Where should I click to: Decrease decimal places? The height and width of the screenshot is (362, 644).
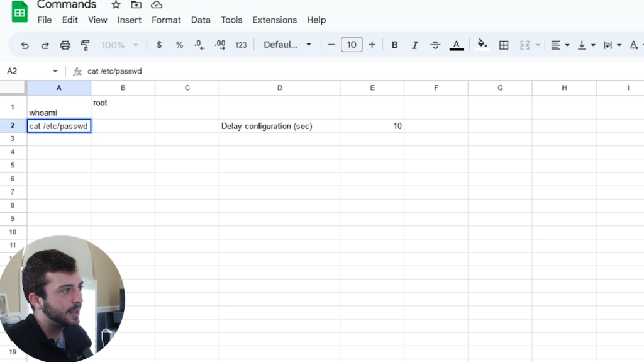click(199, 45)
